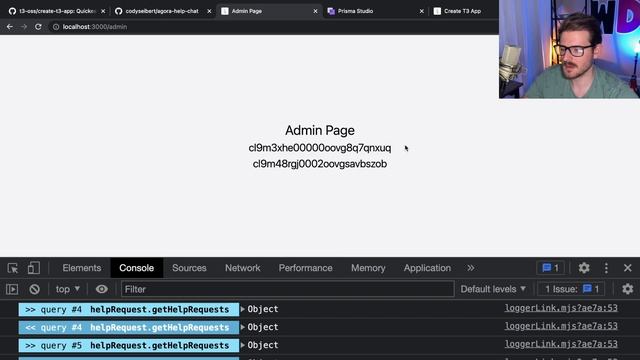Close the Prisma Studio tab
The width and height of the screenshot is (640, 360).
[x=421, y=11]
